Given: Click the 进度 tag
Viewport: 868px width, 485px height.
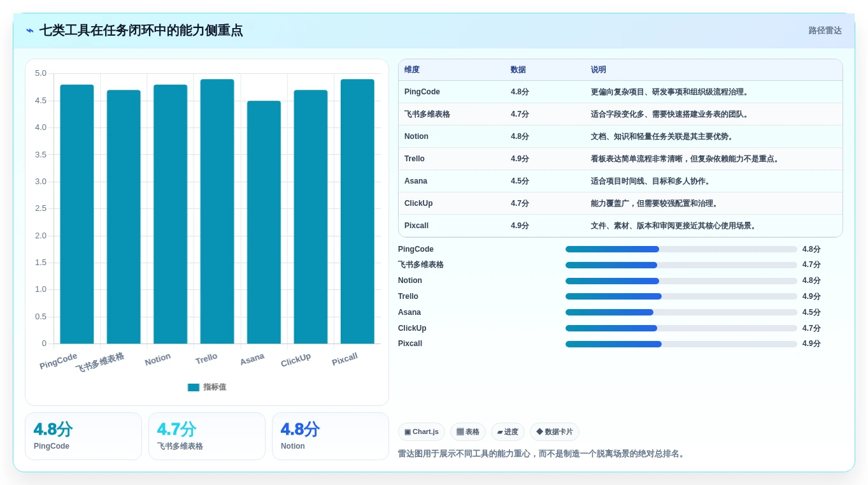Looking at the screenshot, I should coord(508,432).
